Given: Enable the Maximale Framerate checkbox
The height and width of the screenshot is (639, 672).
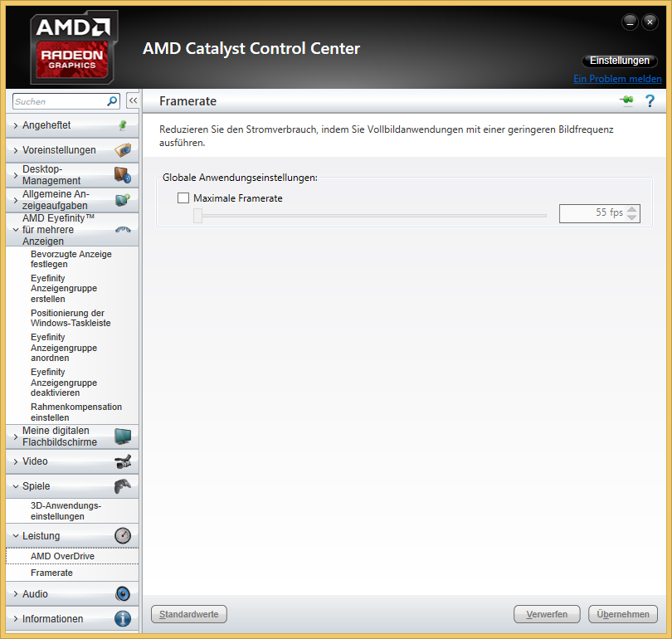Looking at the screenshot, I should tap(183, 198).
